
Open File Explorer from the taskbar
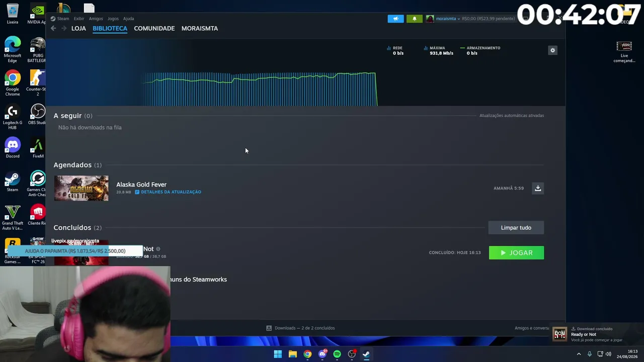[292, 354]
